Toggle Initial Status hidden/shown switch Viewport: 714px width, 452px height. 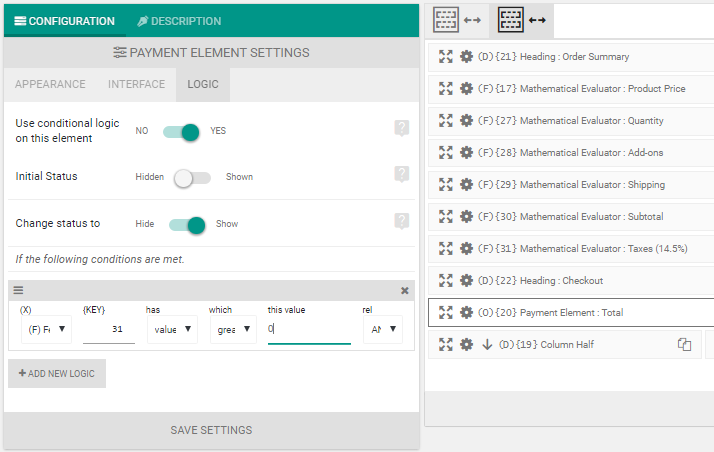click(192, 178)
